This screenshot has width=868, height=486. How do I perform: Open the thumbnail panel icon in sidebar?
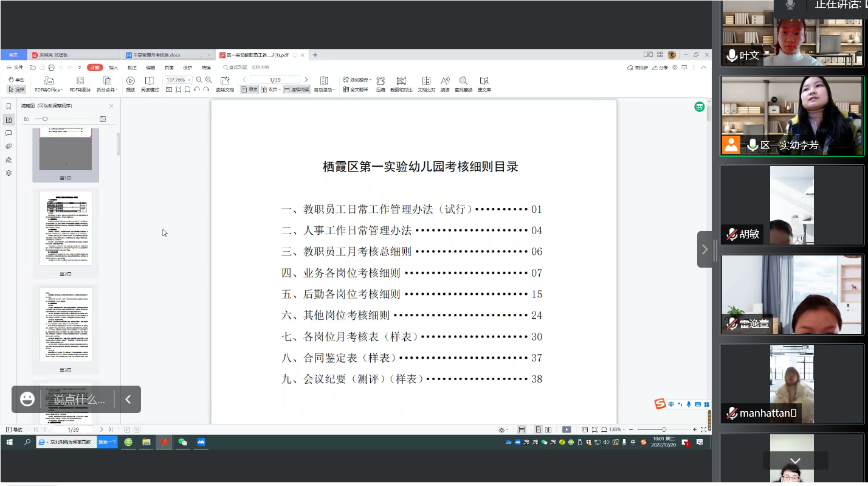9,120
